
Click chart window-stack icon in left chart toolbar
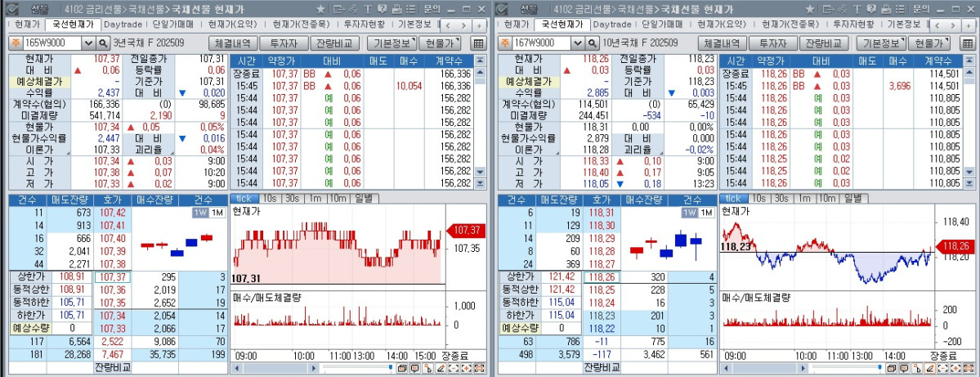point(402,368)
